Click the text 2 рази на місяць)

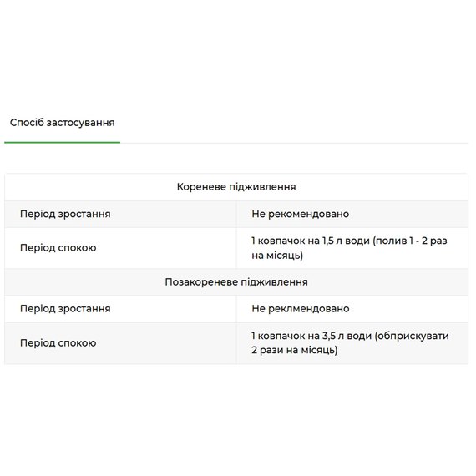point(295,351)
